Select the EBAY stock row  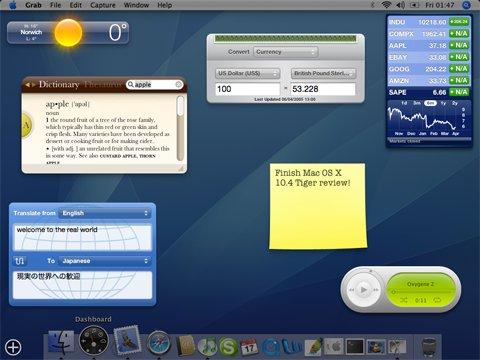pyautogui.click(x=429, y=57)
